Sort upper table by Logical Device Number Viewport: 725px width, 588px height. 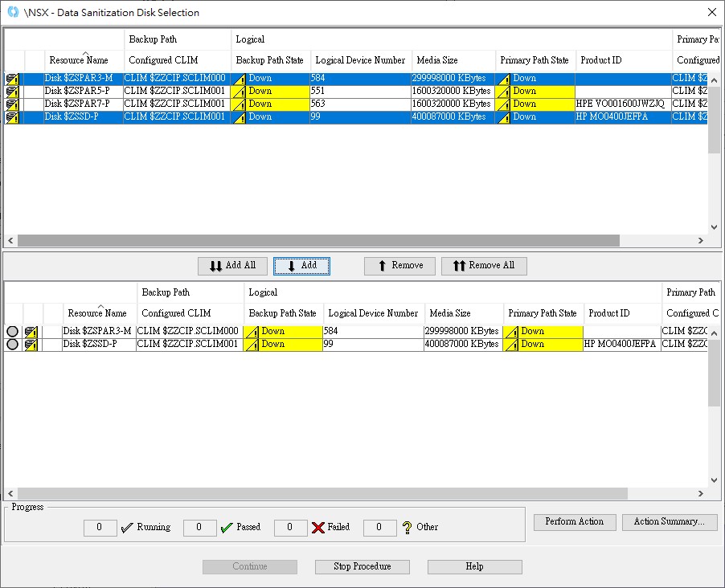click(x=361, y=60)
